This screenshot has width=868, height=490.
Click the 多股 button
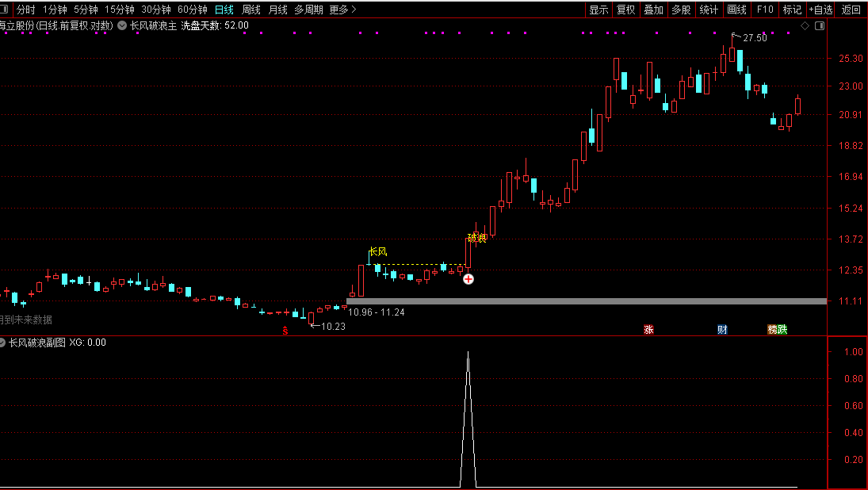(682, 10)
